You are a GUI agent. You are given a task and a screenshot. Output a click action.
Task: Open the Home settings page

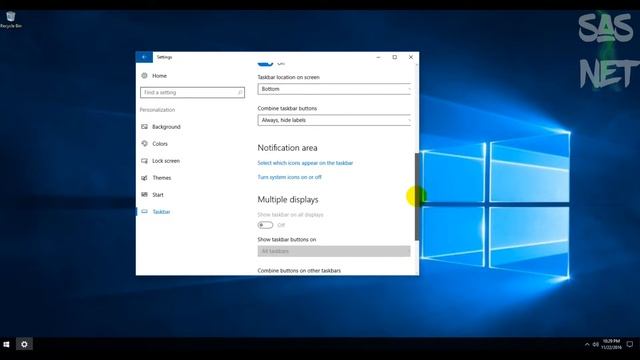(160, 76)
